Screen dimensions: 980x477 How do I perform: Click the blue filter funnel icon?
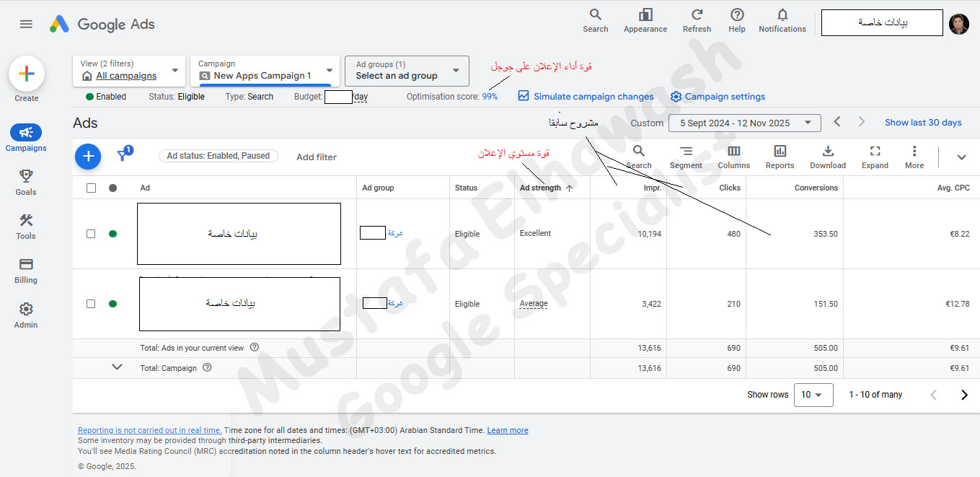tap(123, 155)
